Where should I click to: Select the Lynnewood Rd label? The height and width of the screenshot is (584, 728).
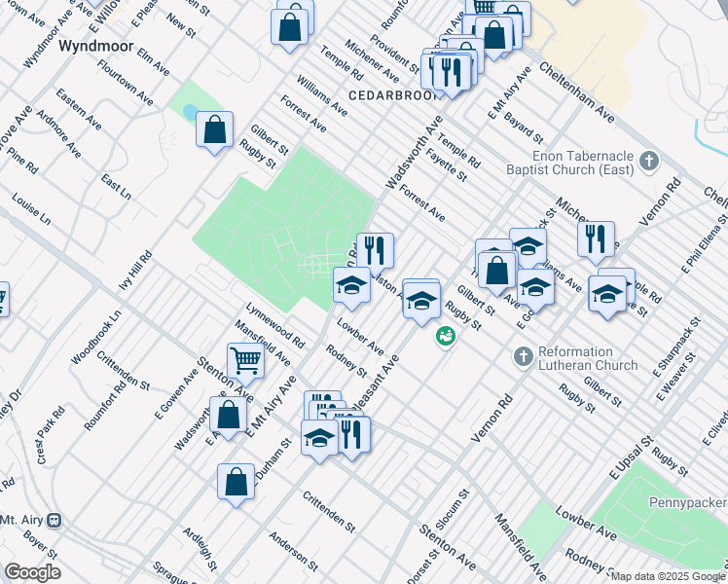(x=274, y=325)
